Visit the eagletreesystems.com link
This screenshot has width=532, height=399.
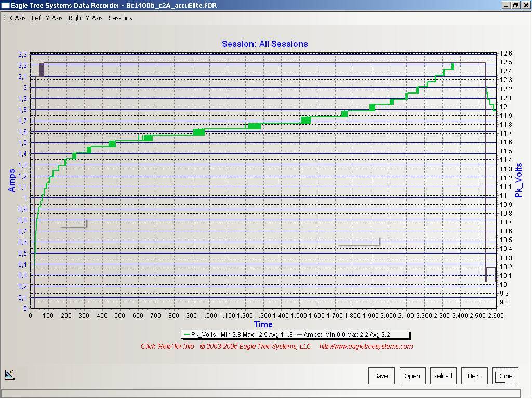click(366, 347)
